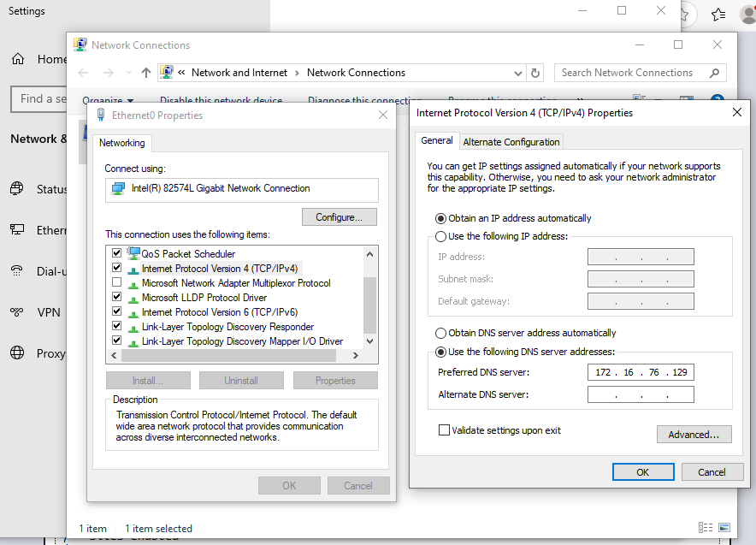Toggle Microsoft LLDP Protocol Driver checkbox
The image size is (756, 545).
(x=116, y=296)
